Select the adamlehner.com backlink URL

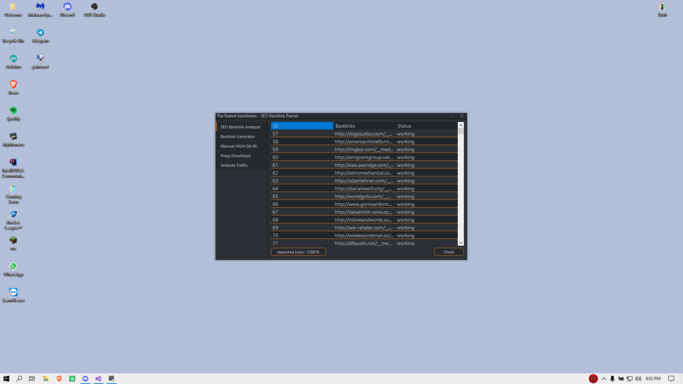coord(363,181)
